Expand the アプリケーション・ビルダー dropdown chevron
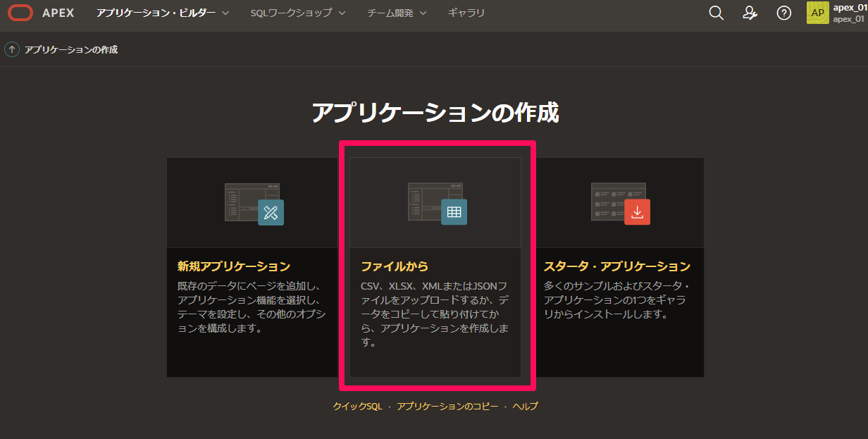Image resolution: width=868 pixels, height=439 pixels. point(225,13)
